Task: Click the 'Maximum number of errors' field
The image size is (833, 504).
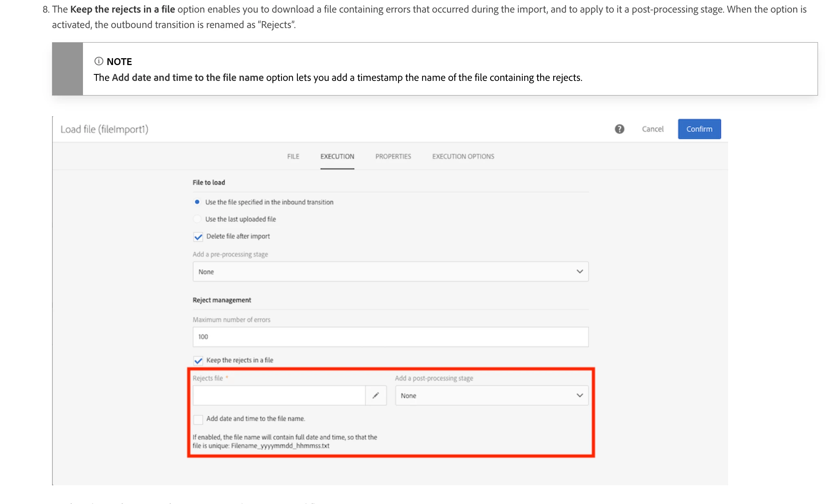Action: pos(390,337)
